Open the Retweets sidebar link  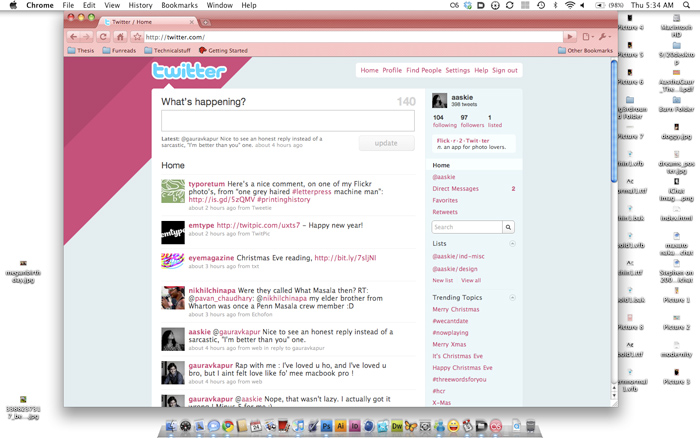(445, 212)
